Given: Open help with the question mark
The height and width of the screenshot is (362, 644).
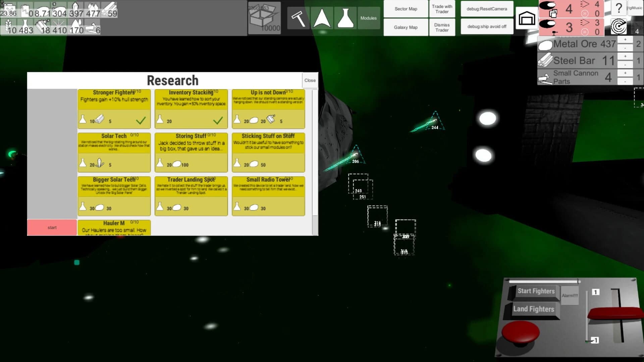Looking at the screenshot, I should point(619,8).
